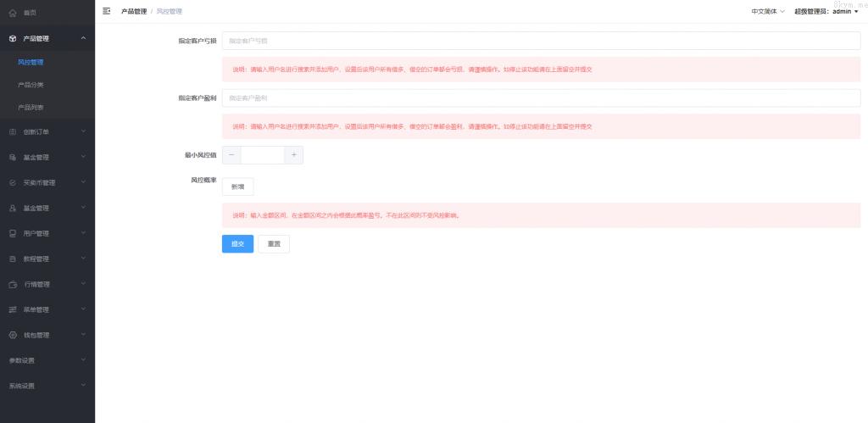Increase 最小风控值 with the plus button
Screen dimensions: 868x423
pyautogui.click(x=293, y=155)
